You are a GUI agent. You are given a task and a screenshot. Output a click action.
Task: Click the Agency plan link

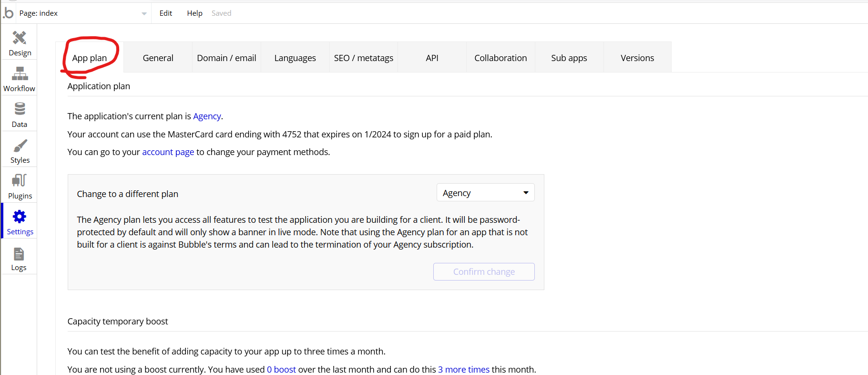point(207,116)
